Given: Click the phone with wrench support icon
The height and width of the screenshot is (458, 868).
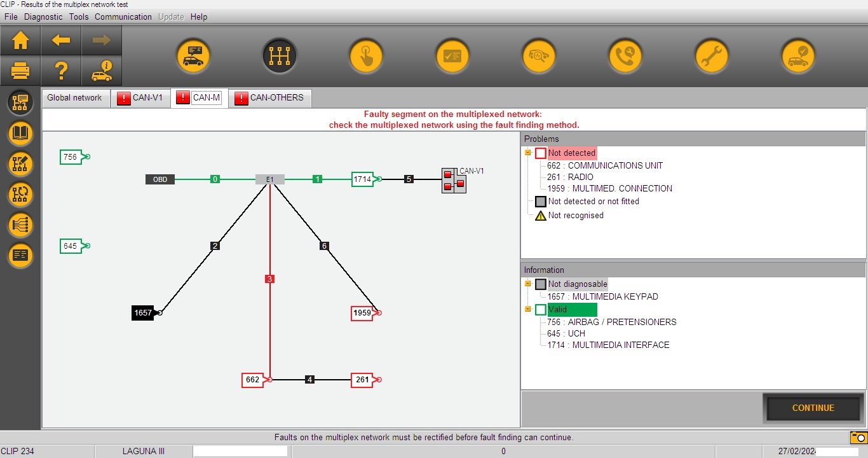Looking at the screenshot, I should (x=625, y=56).
